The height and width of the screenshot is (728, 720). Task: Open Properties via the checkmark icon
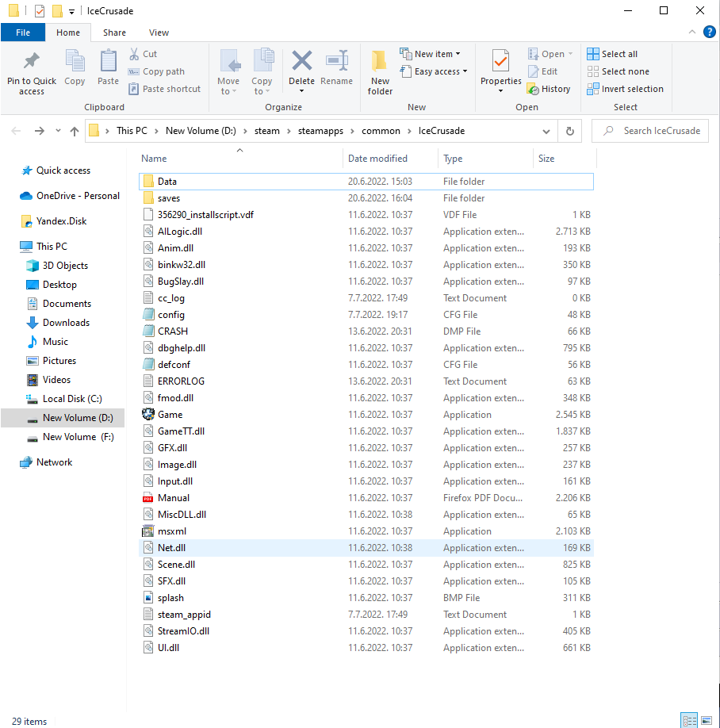[501, 61]
